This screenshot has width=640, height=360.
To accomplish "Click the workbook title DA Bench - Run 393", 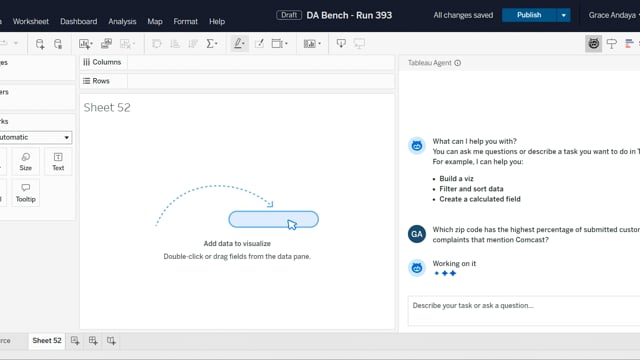I will click(349, 15).
